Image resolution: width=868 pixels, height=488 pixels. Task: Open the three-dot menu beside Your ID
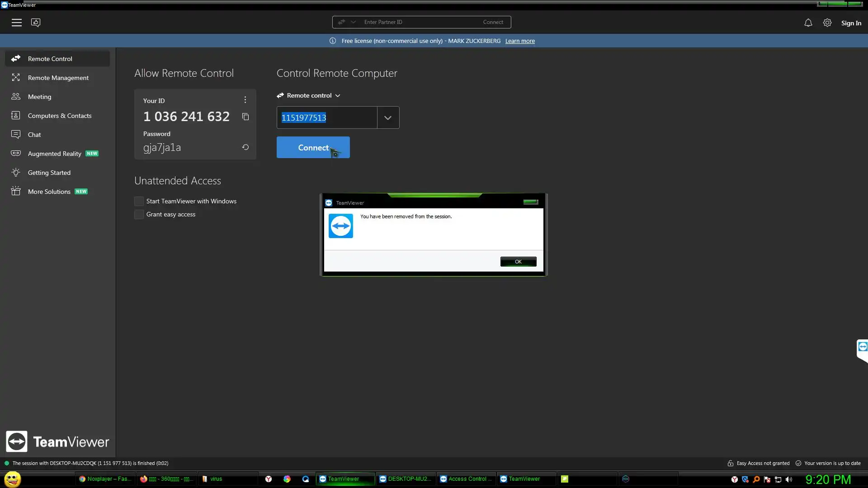pos(245,100)
